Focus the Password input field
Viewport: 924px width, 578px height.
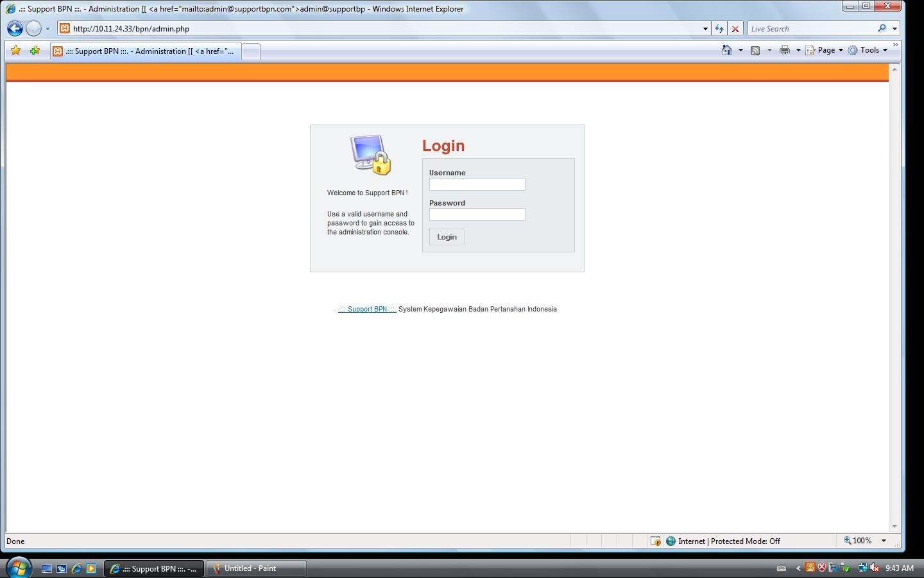(477, 215)
